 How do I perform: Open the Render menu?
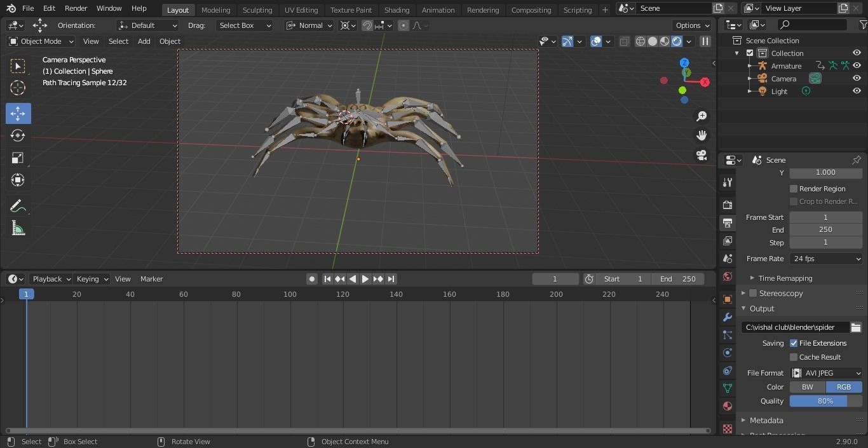click(76, 8)
